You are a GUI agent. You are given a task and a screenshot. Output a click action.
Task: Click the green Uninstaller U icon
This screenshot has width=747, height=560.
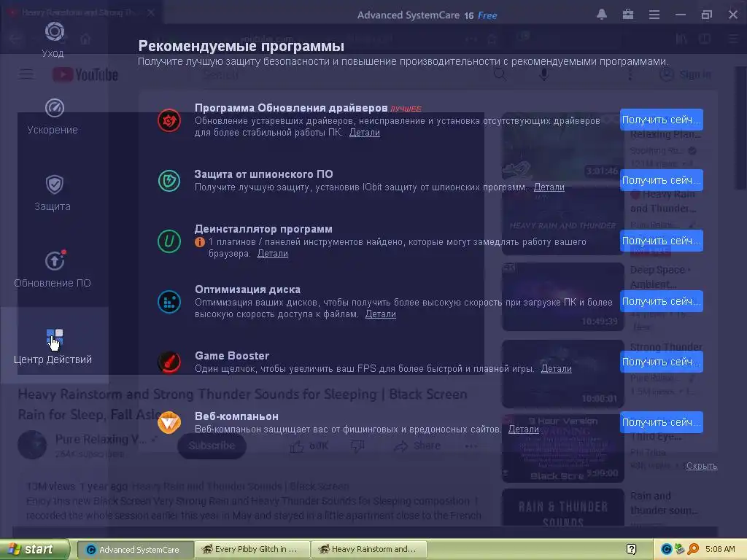click(169, 241)
